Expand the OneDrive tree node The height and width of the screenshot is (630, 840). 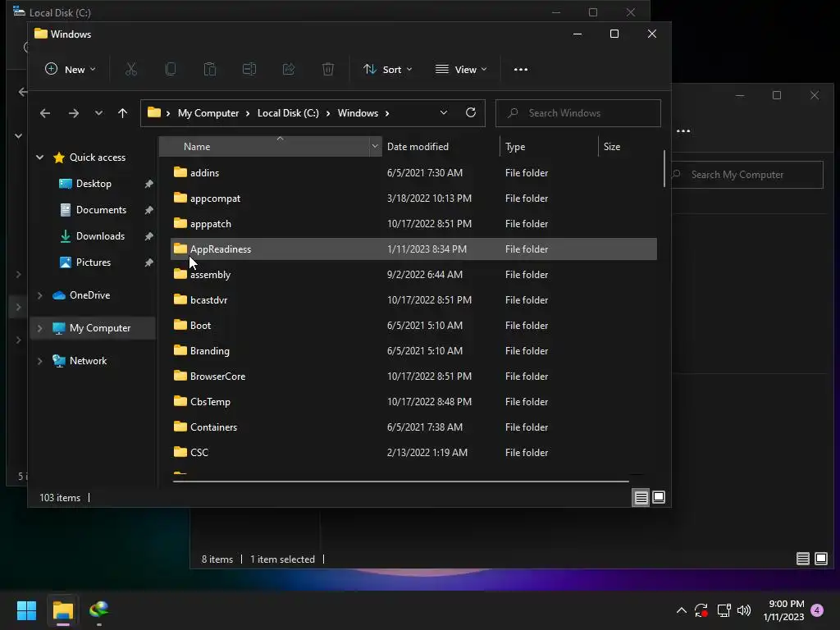(x=39, y=295)
